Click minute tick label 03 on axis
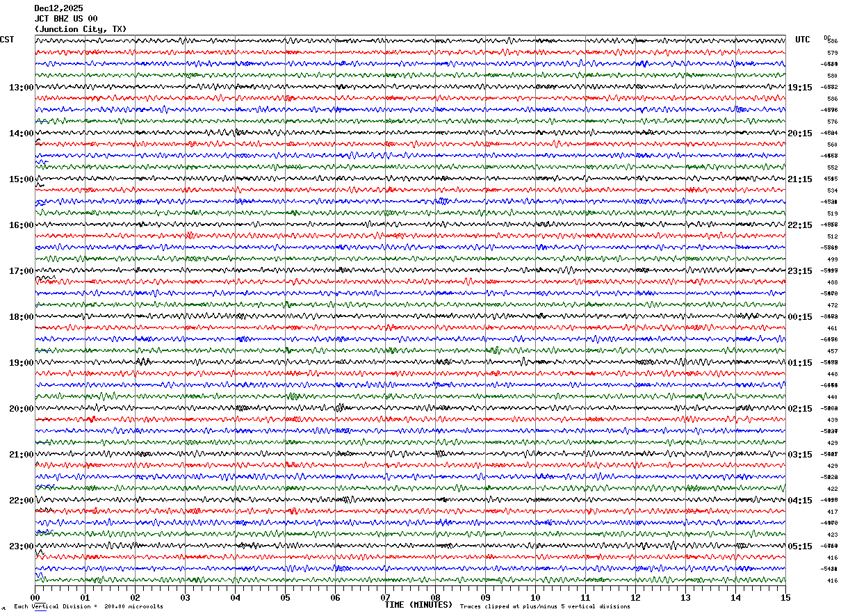This screenshot has width=841, height=616. tap(186, 597)
